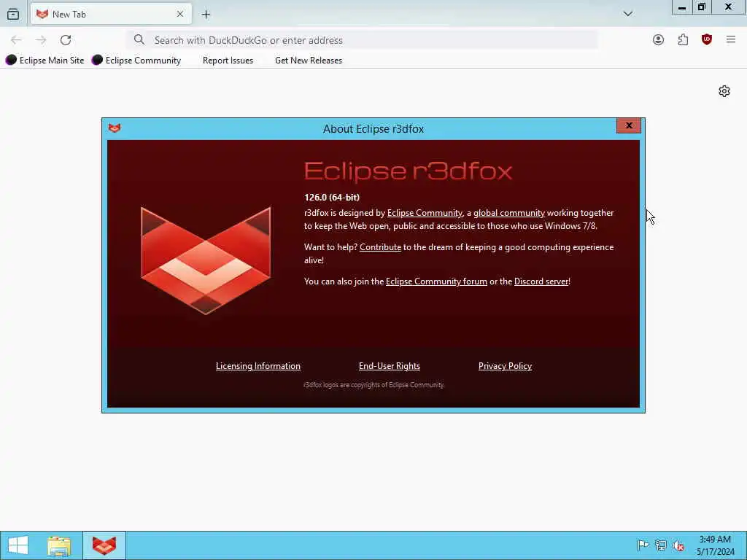Click the search magnifier icon in address bar
This screenshot has height=560, width=747.
[x=139, y=39]
